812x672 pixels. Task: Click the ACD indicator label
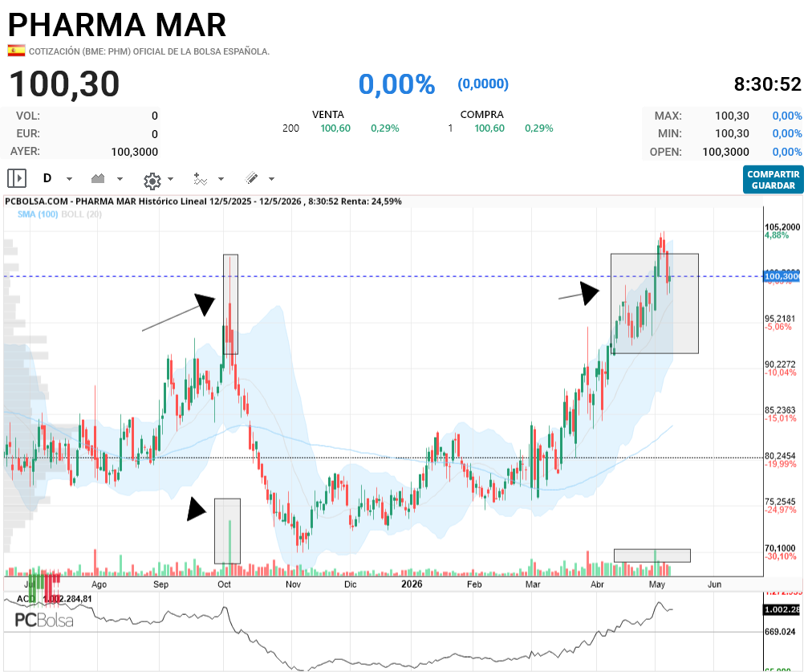click(26, 599)
